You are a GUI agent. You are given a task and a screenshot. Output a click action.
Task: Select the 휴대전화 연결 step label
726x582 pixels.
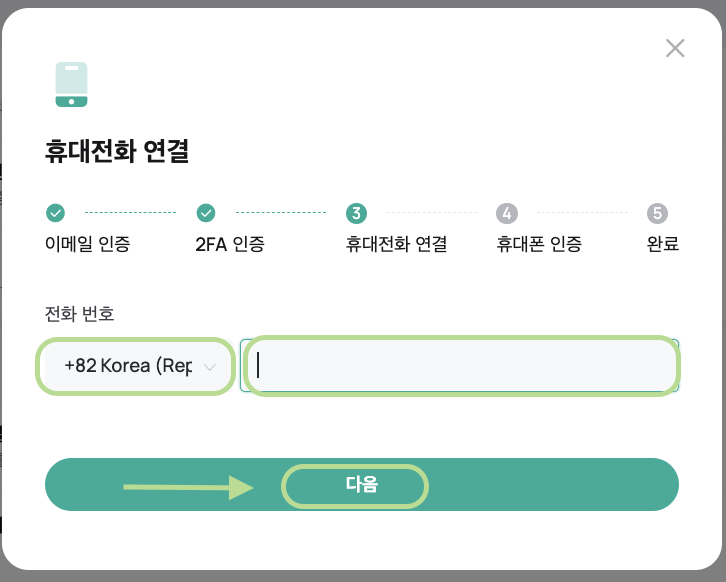point(396,244)
